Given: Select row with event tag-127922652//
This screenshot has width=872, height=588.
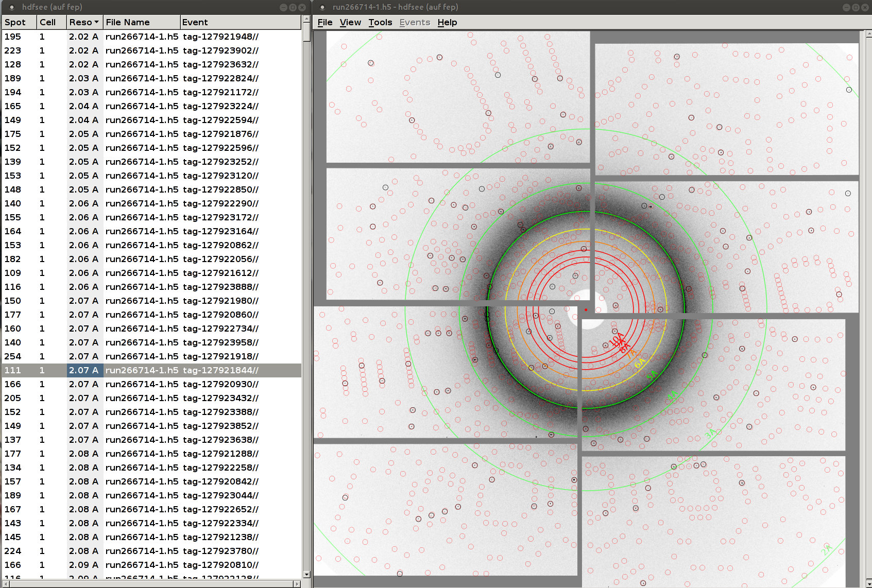Looking at the screenshot, I should tap(152, 509).
